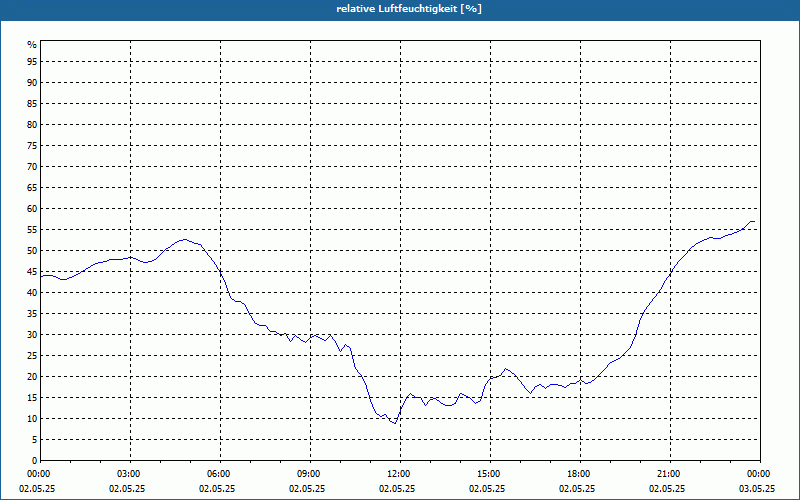The width and height of the screenshot is (800, 500).
Task: Click the 85 y-axis label
Action: click(x=32, y=104)
